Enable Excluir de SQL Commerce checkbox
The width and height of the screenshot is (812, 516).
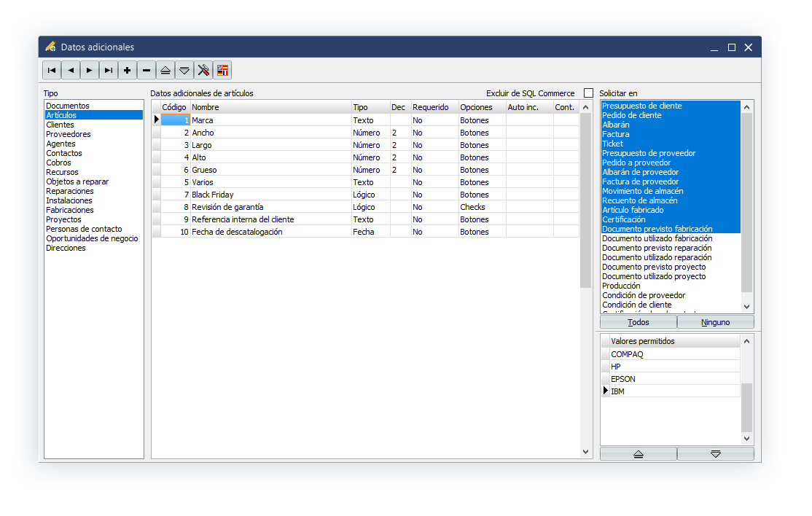tap(588, 93)
